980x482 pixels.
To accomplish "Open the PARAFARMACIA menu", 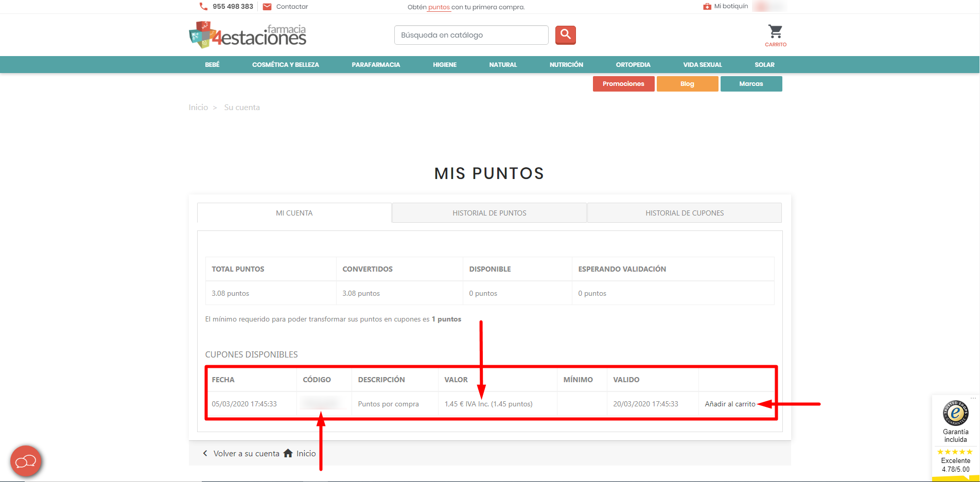I will [x=376, y=65].
